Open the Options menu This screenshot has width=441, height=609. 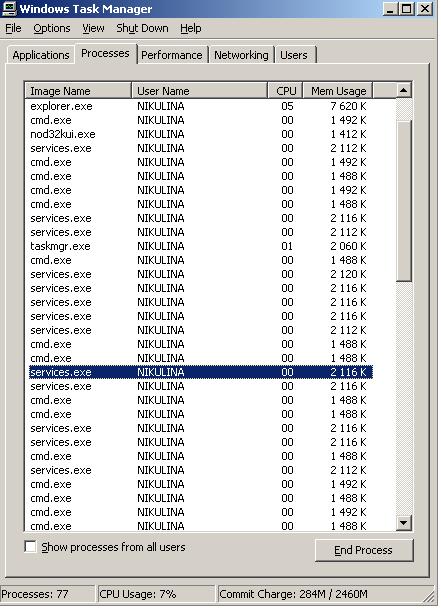click(52, 28)
